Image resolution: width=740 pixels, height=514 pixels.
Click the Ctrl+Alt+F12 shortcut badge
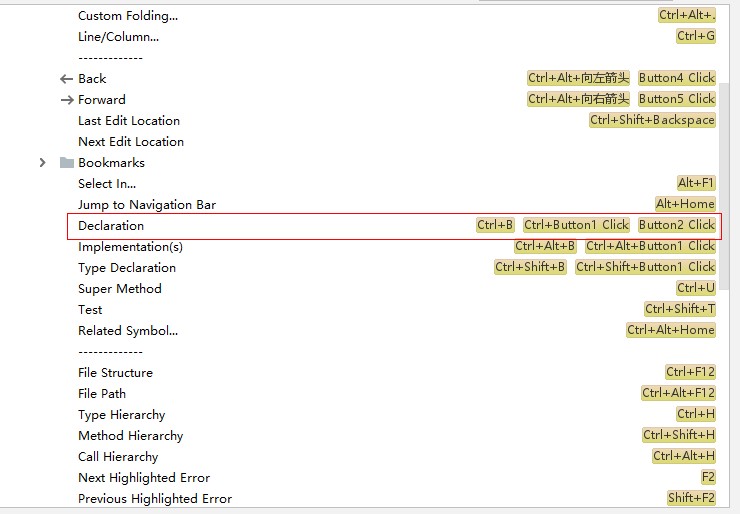678,393
